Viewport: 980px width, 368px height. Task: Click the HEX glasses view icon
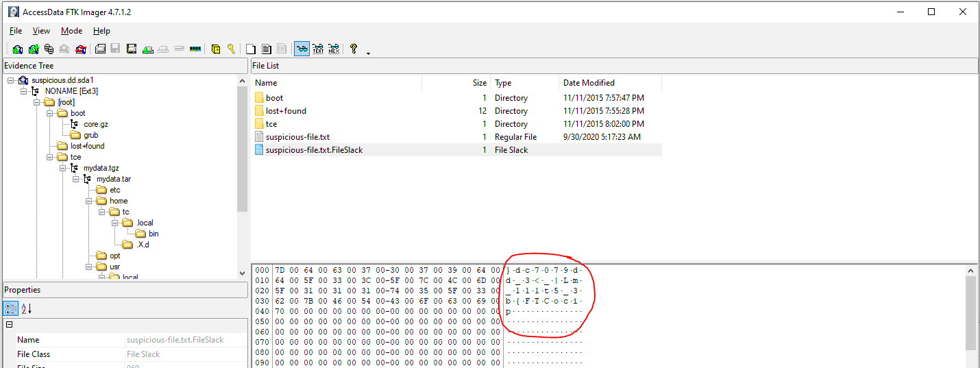[x=334, y=49]
